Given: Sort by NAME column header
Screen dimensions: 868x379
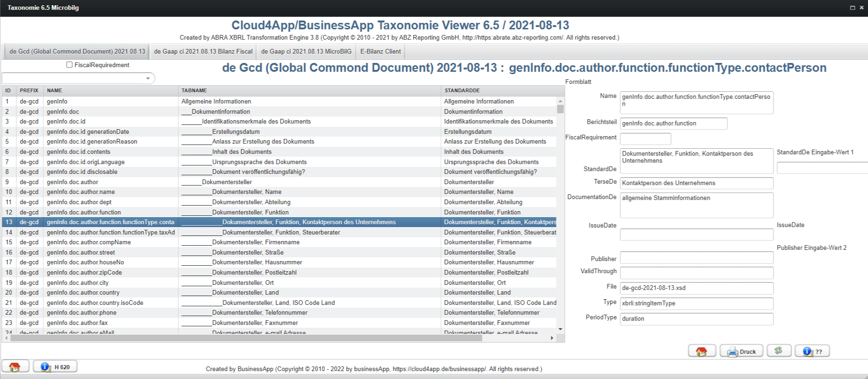Looking at the screenshot, I should (111, 90).
